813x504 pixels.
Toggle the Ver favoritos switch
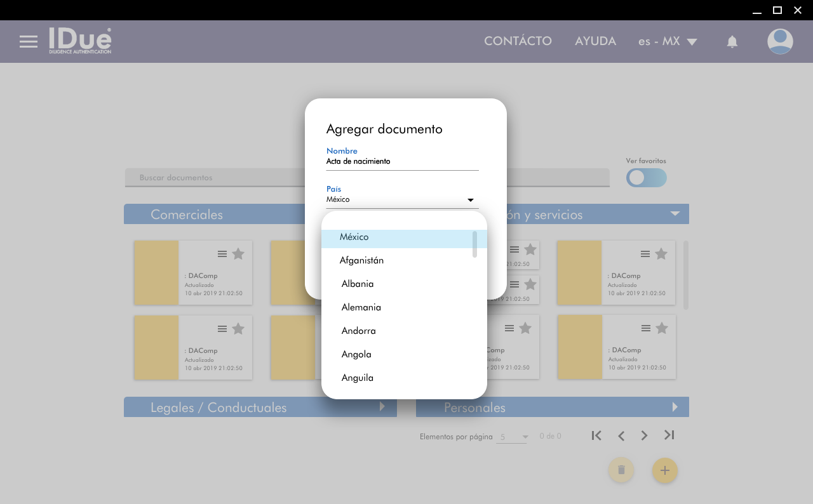point(646,178)
